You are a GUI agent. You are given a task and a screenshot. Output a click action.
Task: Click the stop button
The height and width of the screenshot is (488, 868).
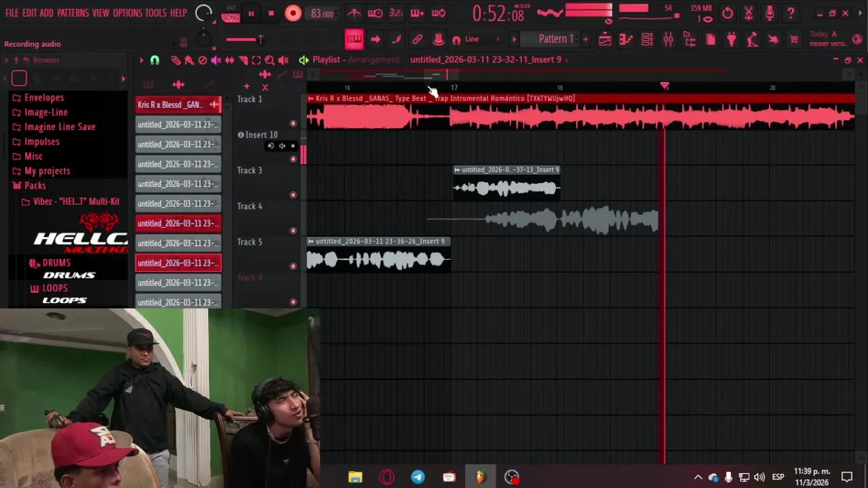271,13
